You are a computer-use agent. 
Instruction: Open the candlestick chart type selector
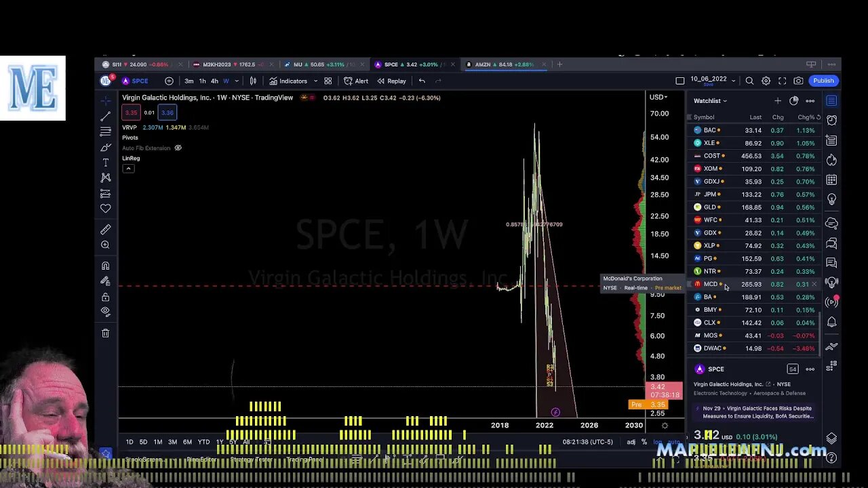253,81
